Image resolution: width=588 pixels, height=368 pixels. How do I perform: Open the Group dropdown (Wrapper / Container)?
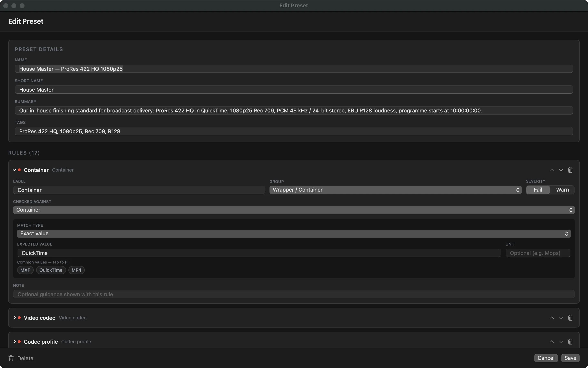point(395,190)
